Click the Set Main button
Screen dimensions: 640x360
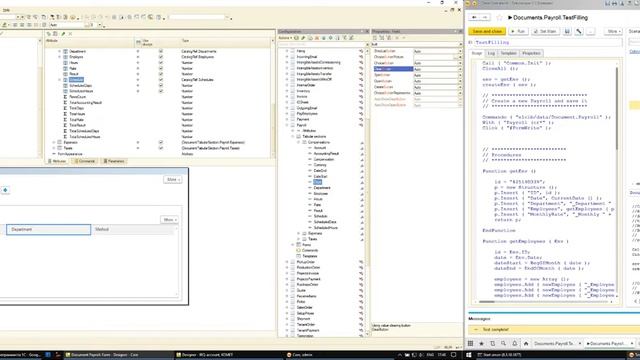point(545,31)
